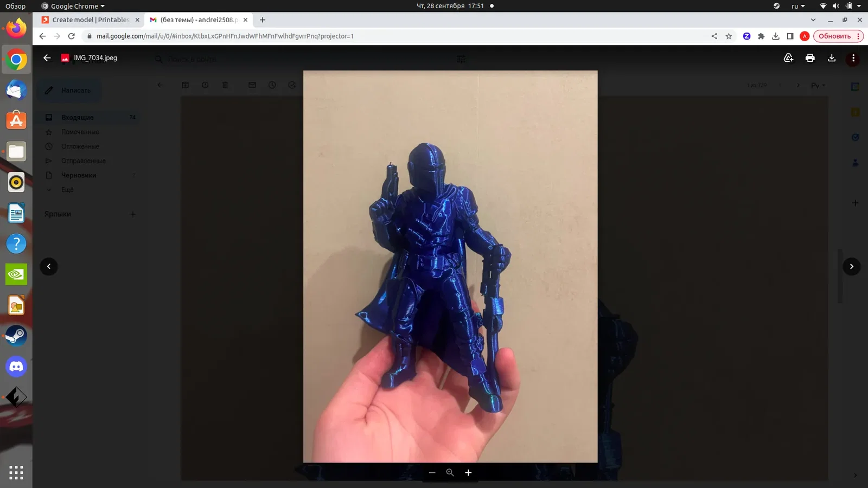
Task: Show the previous image
Action: click(x=49, y=266)
